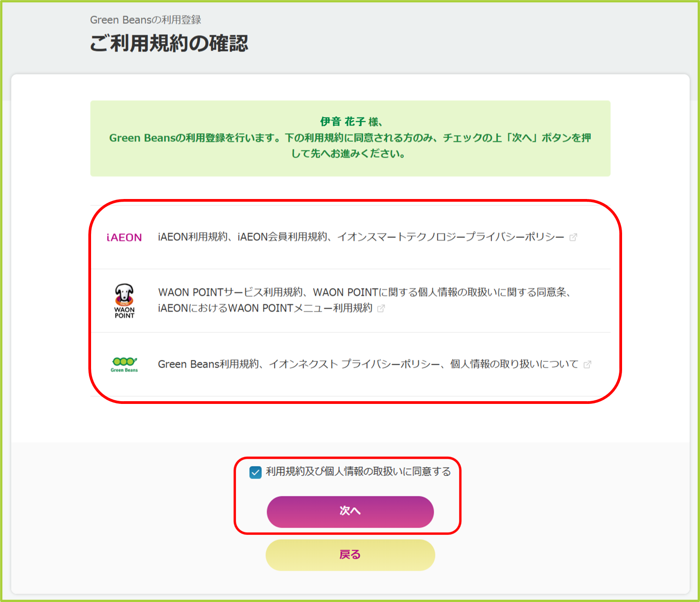Image resolution: width=700 pixels, height=602 pixels.
Task: Uncheck the 利用規約 agreement checkbox
Action: pos(256,472)
